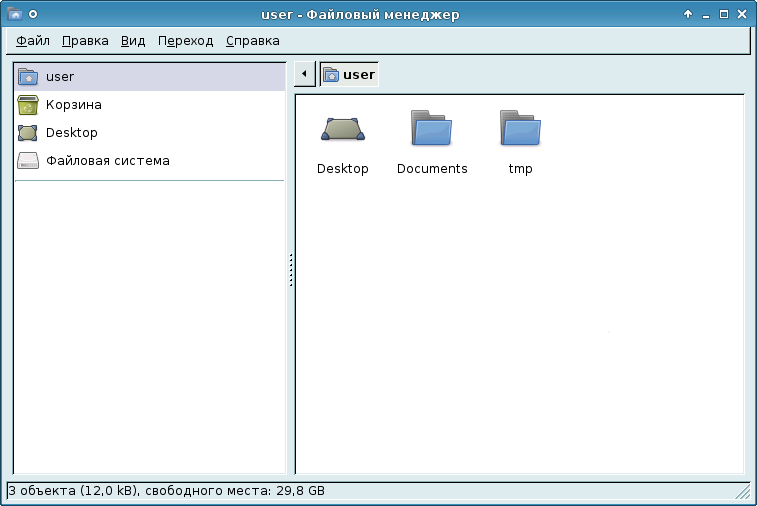Screen dimensions: 757x506
Task: Expand the Вид menu
Action: tap(133, 41)
